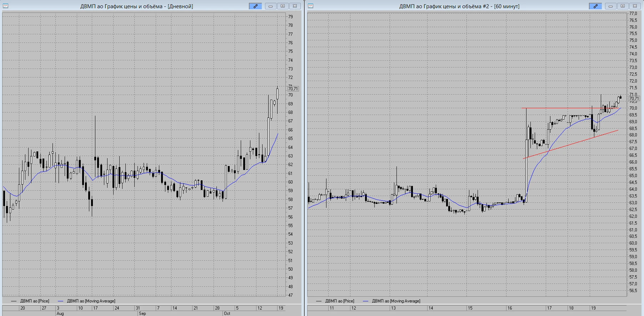The width and height of the screenshot is (644, 316).
Task: Minimize the daily (Дневной) chart window
Action: 270,6
